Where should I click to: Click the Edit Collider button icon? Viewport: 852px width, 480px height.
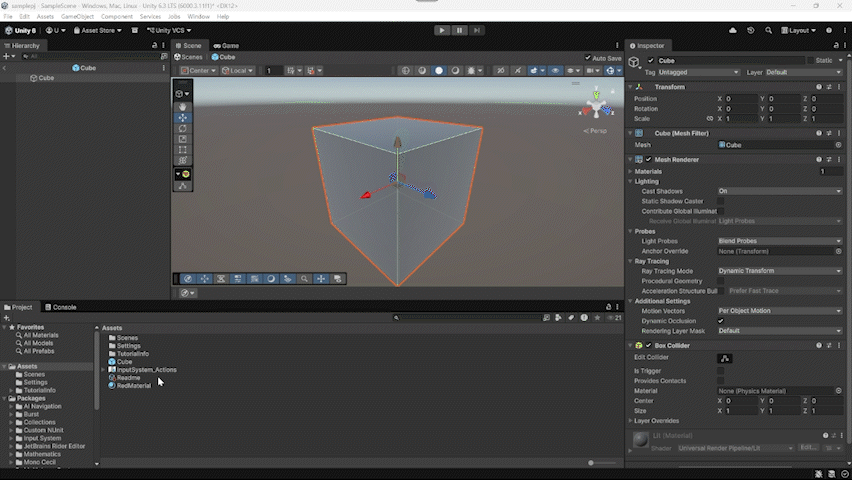pyautogui.click(x=726, y=358)
